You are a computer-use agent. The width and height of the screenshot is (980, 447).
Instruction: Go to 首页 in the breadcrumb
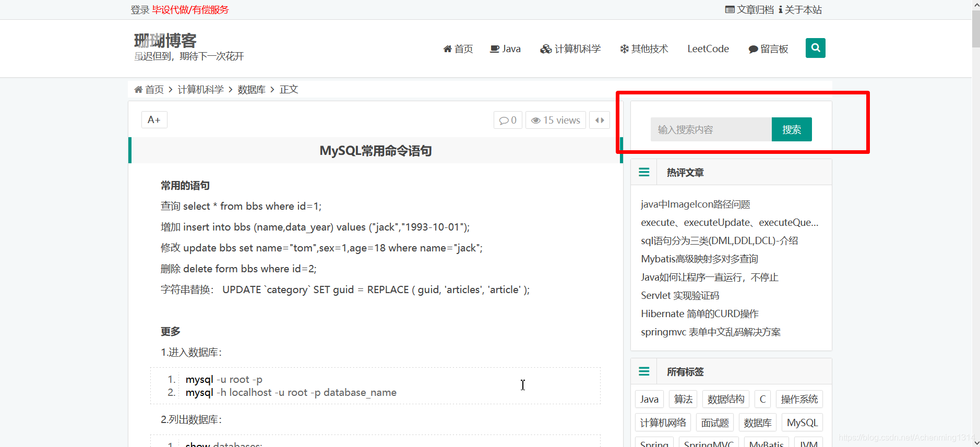tap(149, 89)
